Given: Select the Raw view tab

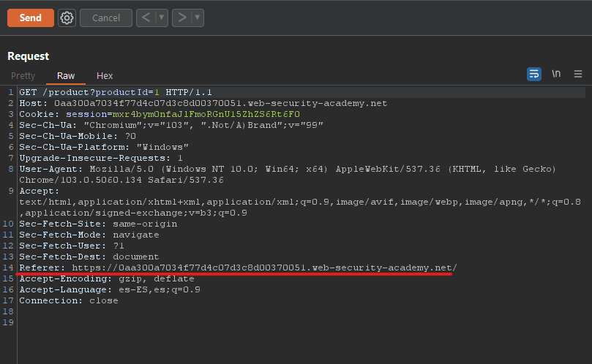Looking at the screenshot, I should click(x=66, y=76).
